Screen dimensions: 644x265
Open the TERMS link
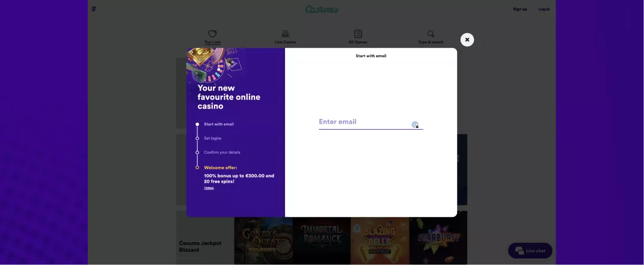click(x=209, y=188)
